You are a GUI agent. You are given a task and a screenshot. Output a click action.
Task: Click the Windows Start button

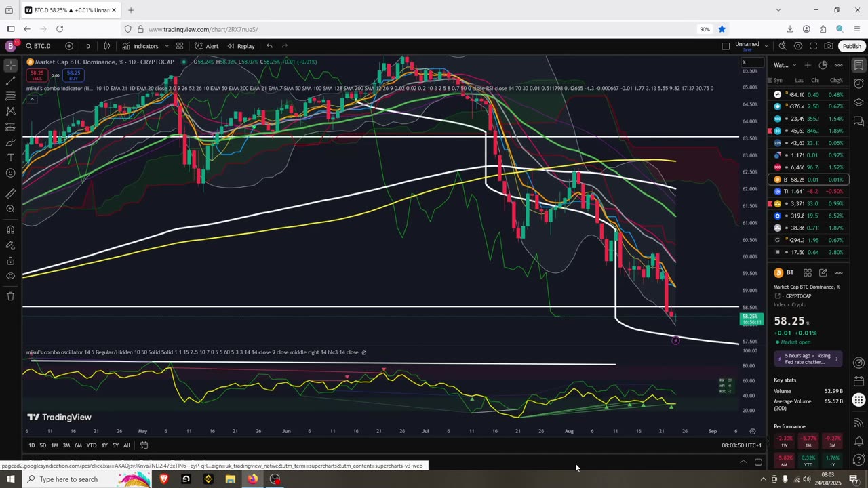pos(11,479)
